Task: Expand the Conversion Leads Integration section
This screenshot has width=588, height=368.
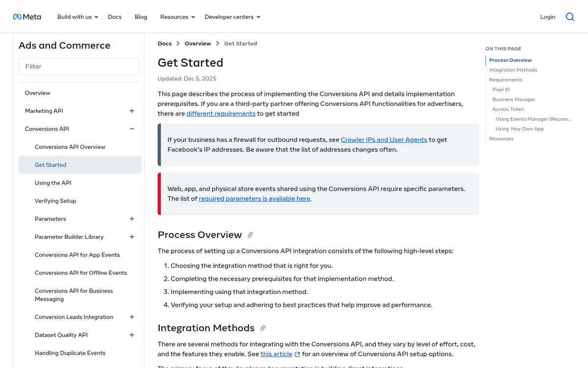Action: 131,317
